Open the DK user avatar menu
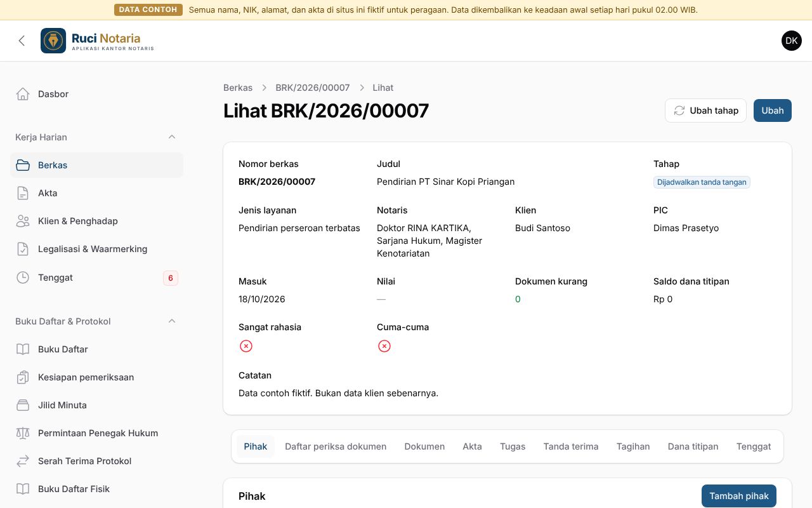Viewport: 812px width, 508px height. [792, 41]
